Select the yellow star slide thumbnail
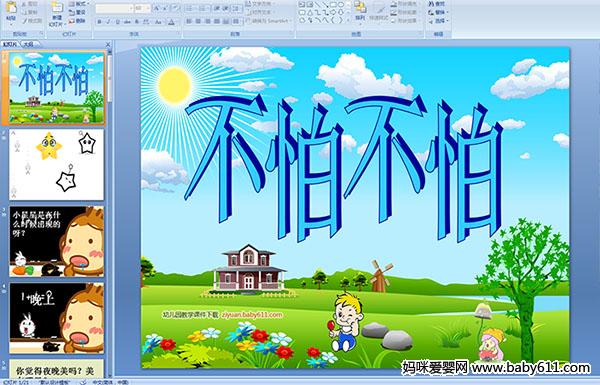Screen dimensions: 600x385 56,165
